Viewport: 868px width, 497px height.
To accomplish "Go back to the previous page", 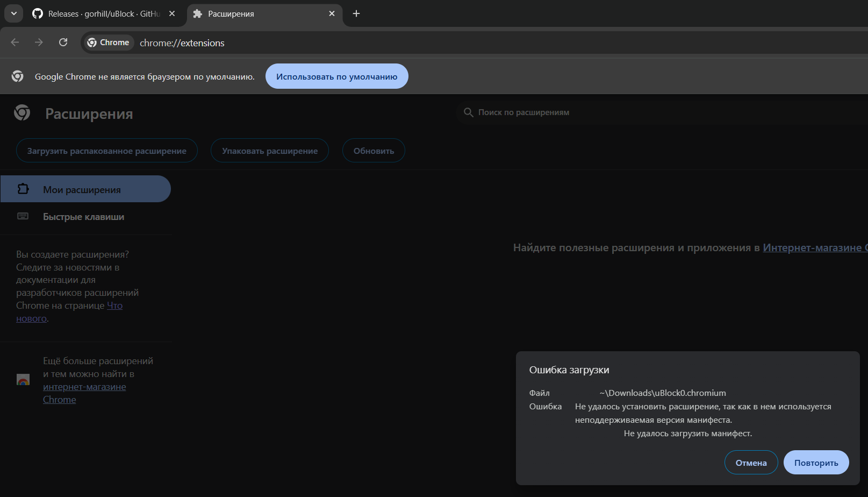I will pyautogui.click(x=15, y=42).
